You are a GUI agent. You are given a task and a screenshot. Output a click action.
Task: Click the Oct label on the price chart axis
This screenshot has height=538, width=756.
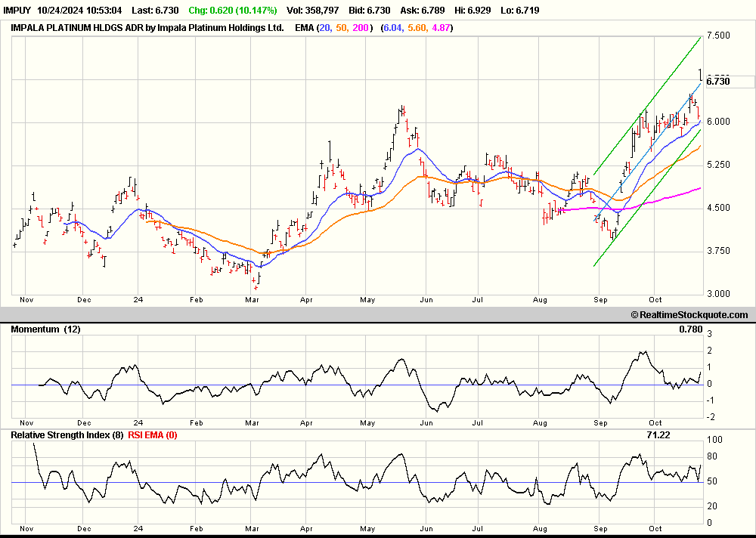[655, 300]
